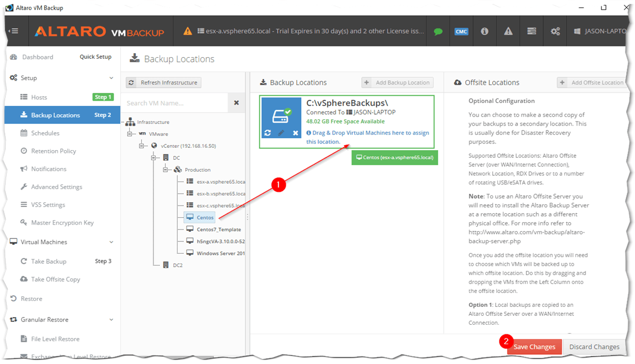635x364 pixels.
Task: Click the Take Offsite Copy cloud icon
Action: [24, 279]
